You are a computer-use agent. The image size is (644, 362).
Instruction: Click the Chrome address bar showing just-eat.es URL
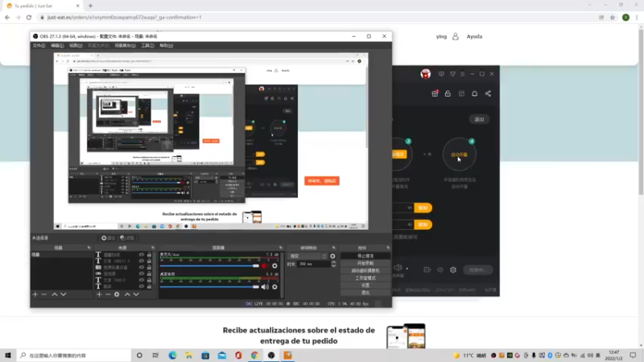316,17
